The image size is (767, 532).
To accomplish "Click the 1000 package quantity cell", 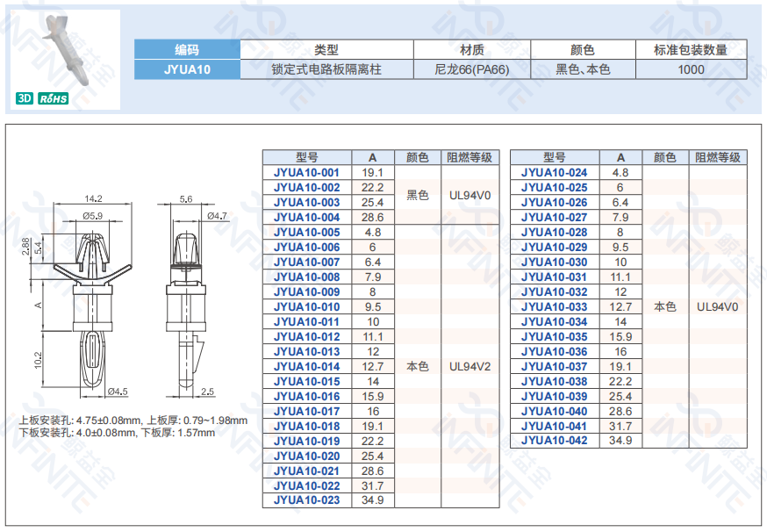I will click(x=691, y=69).
